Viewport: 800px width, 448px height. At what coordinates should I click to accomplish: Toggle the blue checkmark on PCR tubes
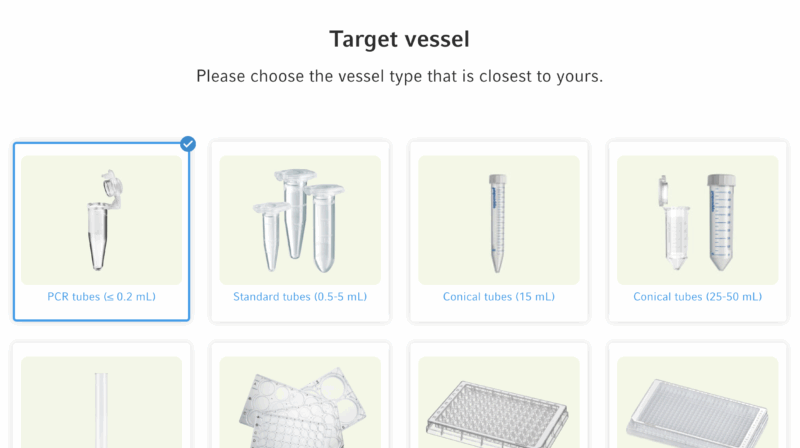coord(188,144)
